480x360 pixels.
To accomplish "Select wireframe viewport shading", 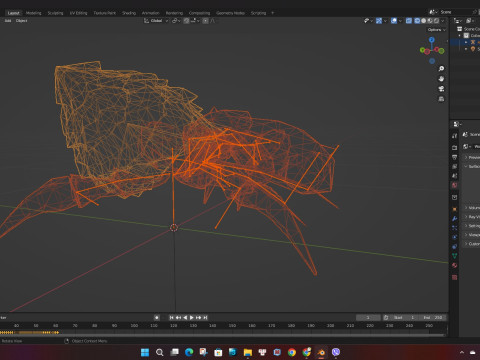I will click(x=417, y=21).
